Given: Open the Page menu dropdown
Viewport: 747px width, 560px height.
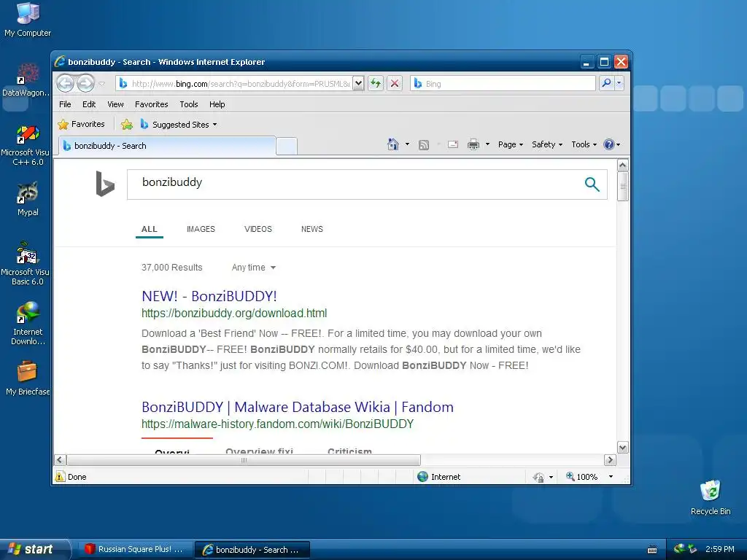Looking at the screenshot, I should point(510,144).
